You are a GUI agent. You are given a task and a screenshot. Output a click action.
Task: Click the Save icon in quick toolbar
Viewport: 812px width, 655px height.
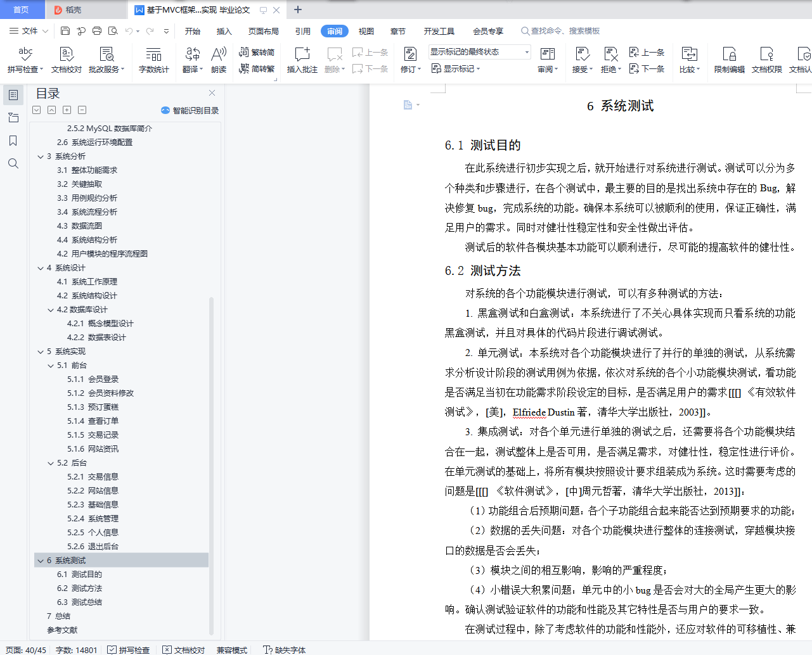65,30
